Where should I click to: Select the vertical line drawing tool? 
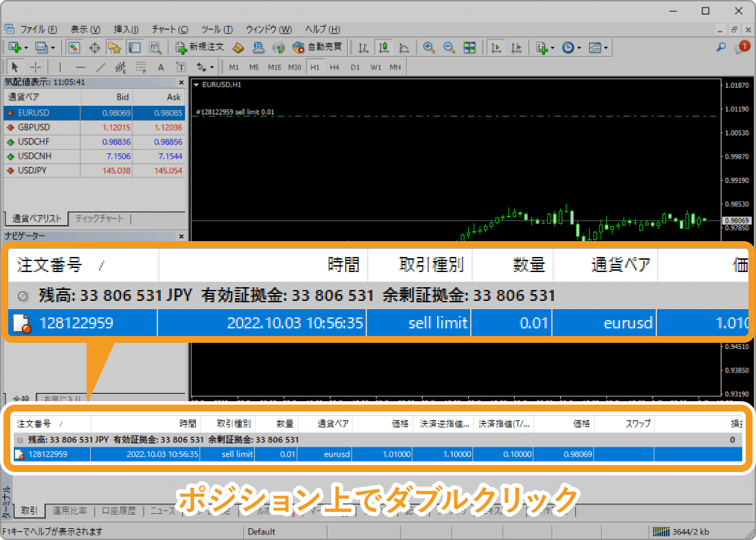(60, 67)
